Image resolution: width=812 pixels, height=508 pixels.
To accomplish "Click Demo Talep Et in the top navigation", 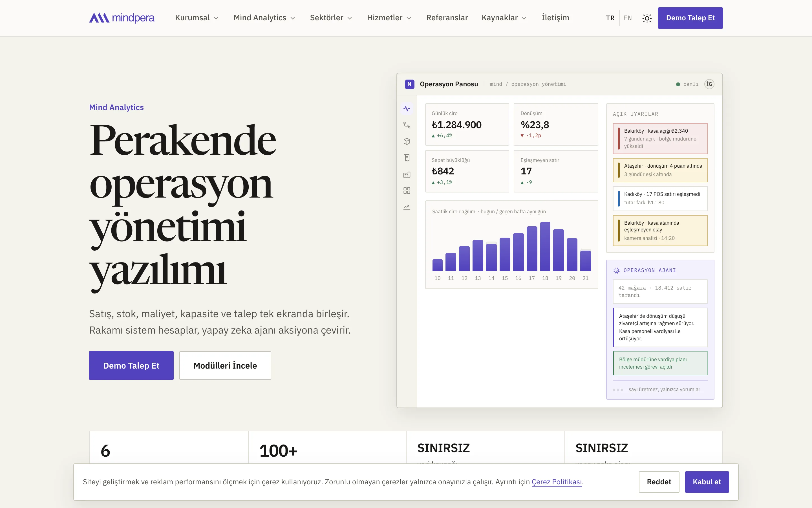I will (690, 18).
